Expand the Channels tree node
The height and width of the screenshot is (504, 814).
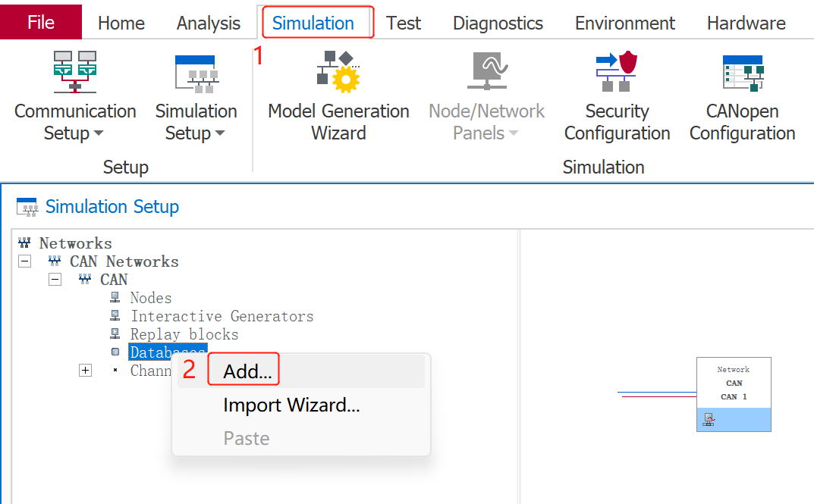(85, 371)
